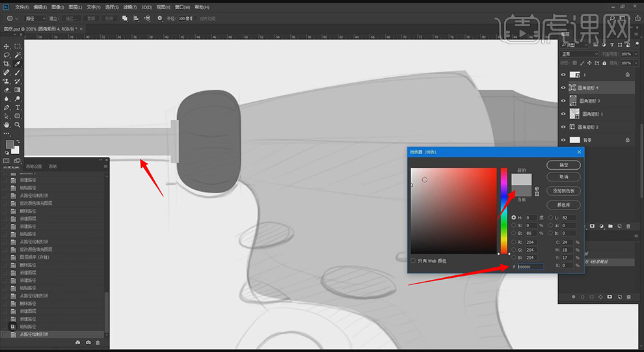Reset default foreground and background colors
This screenshot has height=352, width=644.
(x=6, y=153)
